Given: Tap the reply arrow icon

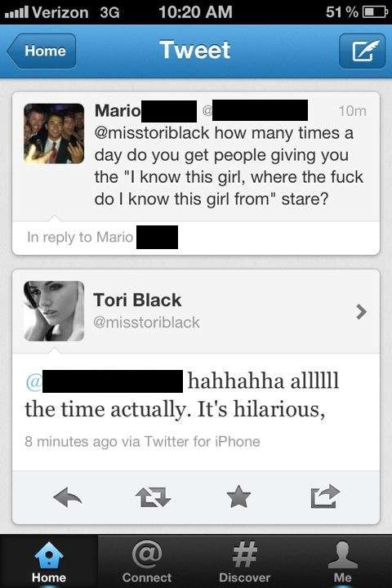Looking at the screenshot, I should [68, 497].
